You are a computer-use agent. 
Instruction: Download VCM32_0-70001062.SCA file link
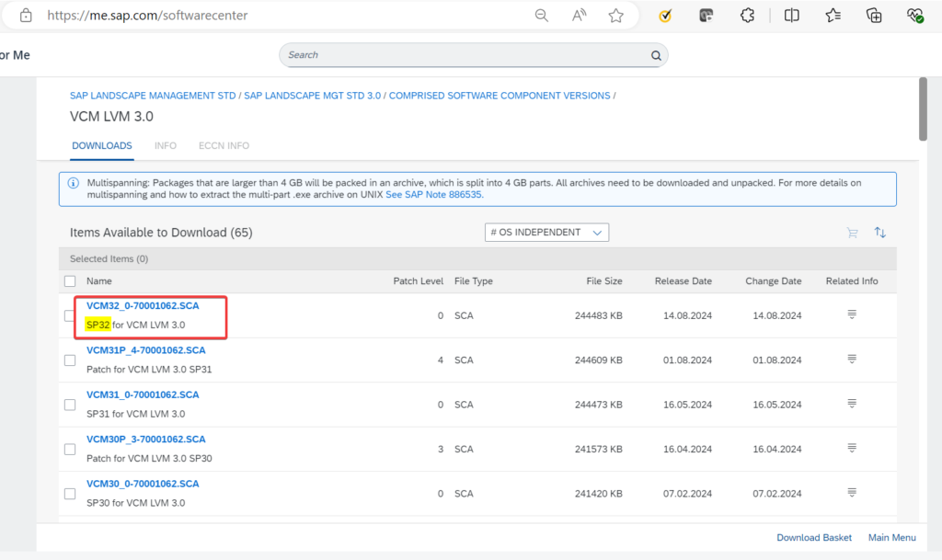click(x=143, y=305)
